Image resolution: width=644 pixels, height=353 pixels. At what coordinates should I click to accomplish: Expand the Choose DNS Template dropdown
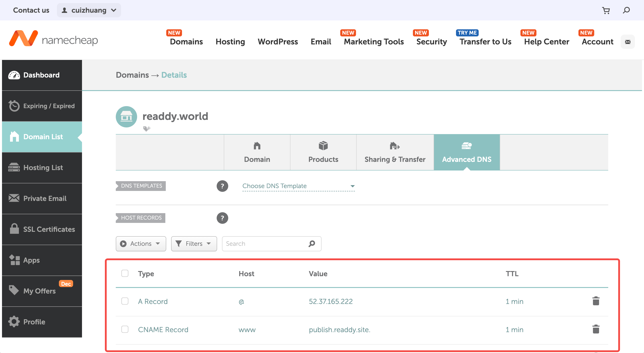[x=298, y=186]
